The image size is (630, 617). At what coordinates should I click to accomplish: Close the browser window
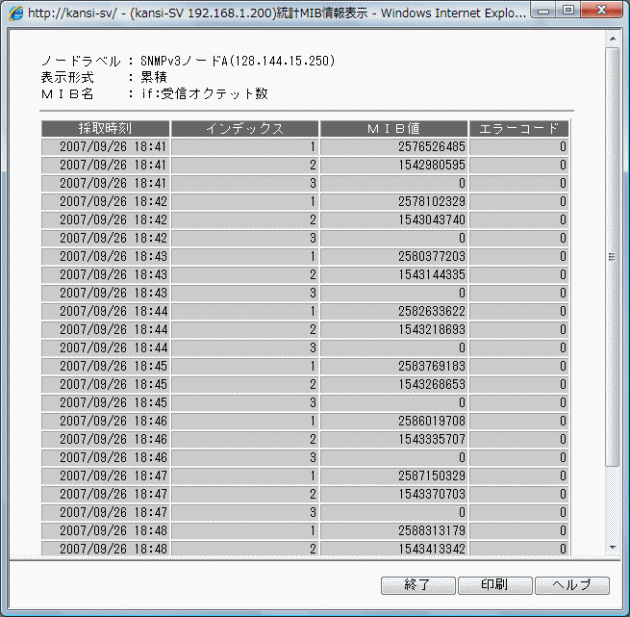coord(601,10)
